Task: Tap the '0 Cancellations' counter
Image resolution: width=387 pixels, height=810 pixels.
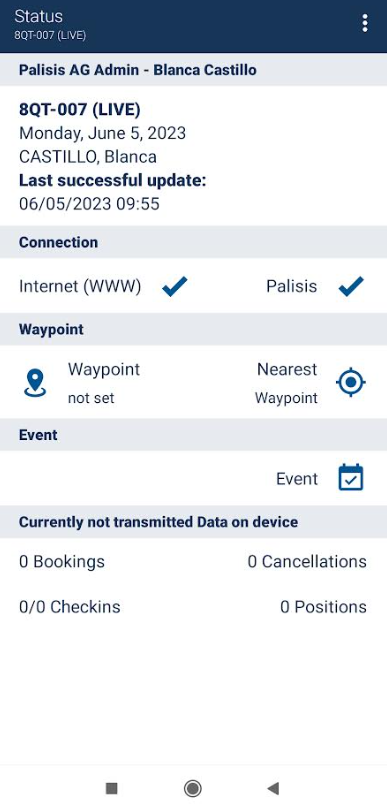Action: click(x=307, y=562)
